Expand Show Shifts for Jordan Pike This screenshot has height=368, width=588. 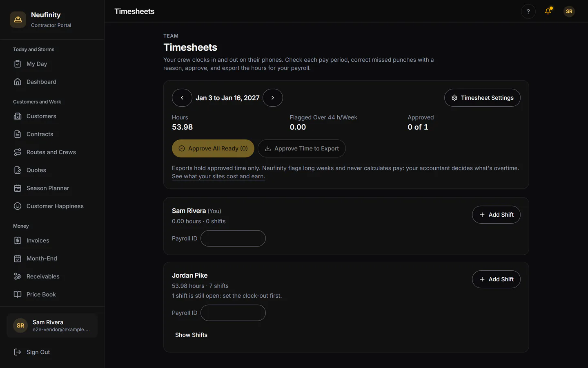pos(191,335)
